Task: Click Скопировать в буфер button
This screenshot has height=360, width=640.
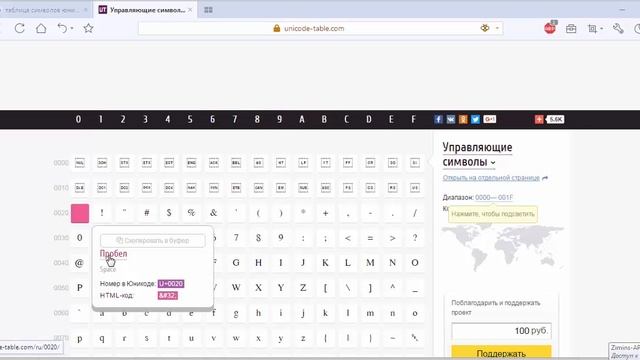Action: pos(153,240)
